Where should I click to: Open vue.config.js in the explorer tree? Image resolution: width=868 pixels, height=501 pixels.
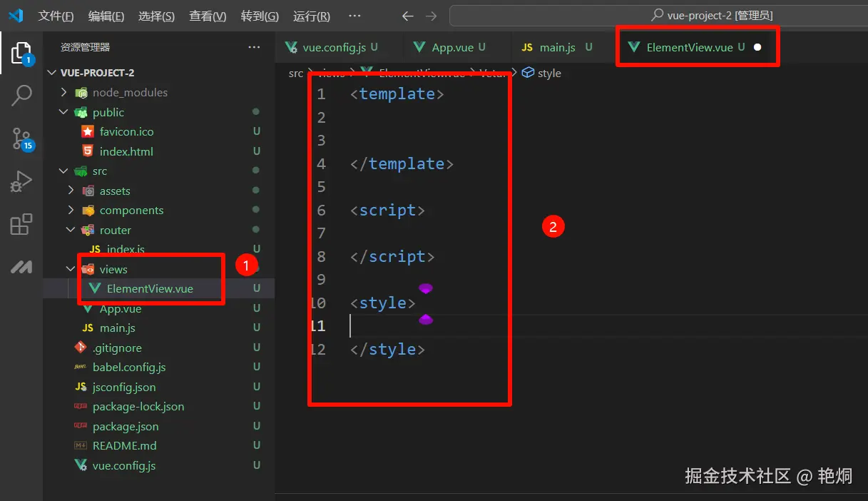pyautogui.click(x=123, y=465)
